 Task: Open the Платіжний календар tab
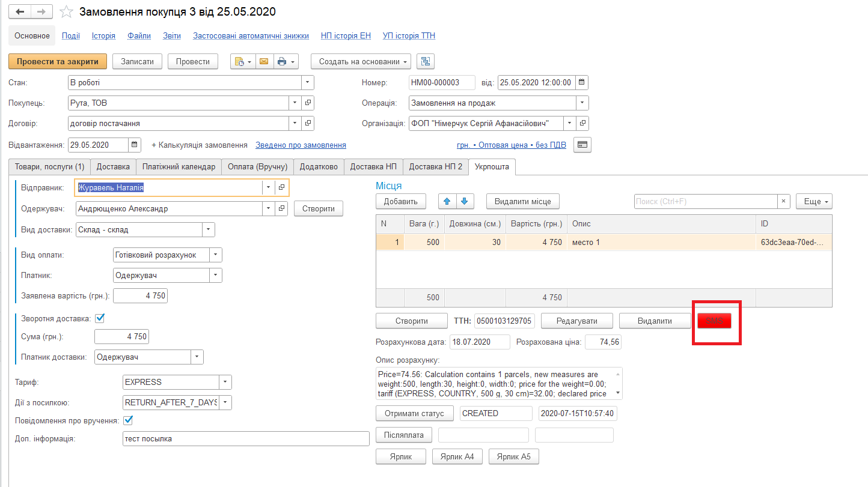coord(179,166)
